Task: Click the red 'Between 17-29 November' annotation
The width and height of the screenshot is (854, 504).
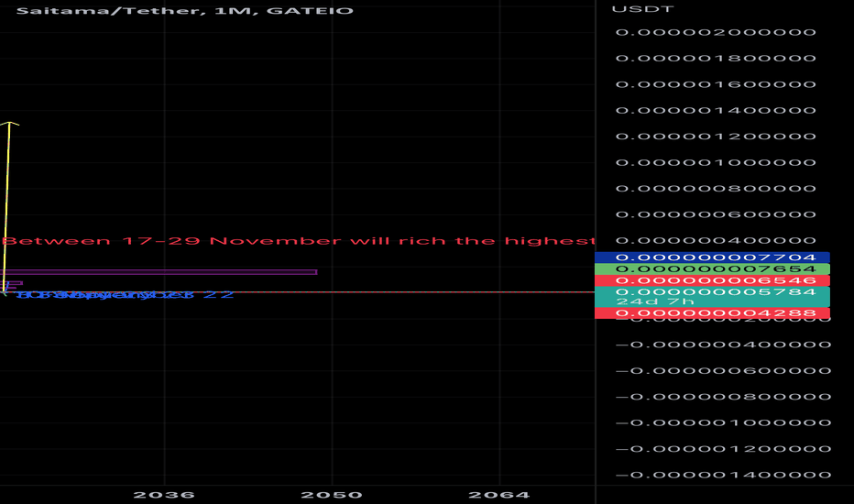Action: coord(299,241)
